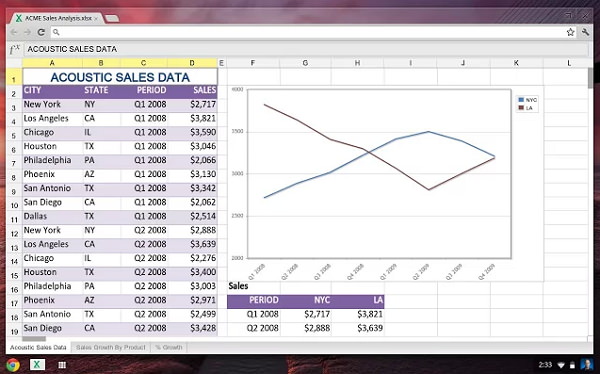Click the Sales label above summary table
The image size is (600, 374).
[x=238, y=286]
